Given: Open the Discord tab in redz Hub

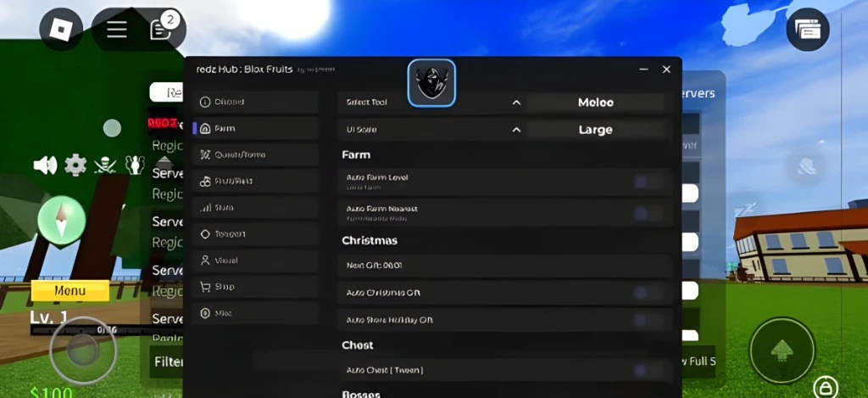Looking at the screenshot, I should click(x=256, y=102).
